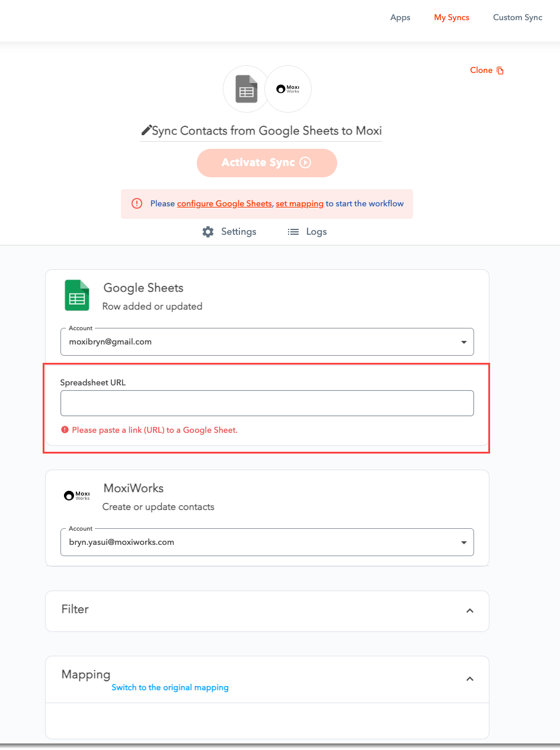Click the Google Sheets card title
The height and width of the screenshot is (750, 560).
[143, 288]
